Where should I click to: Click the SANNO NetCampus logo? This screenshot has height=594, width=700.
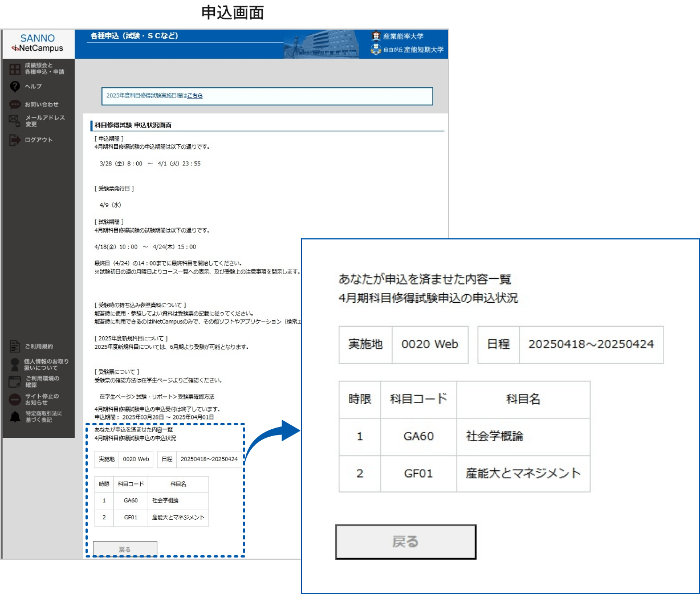point(38,44)
